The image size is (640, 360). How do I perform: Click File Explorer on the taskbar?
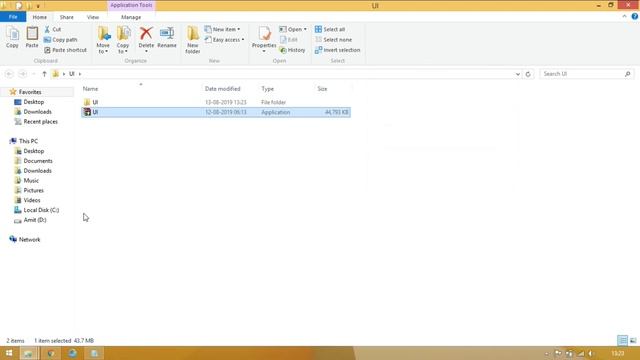[28, 353]
